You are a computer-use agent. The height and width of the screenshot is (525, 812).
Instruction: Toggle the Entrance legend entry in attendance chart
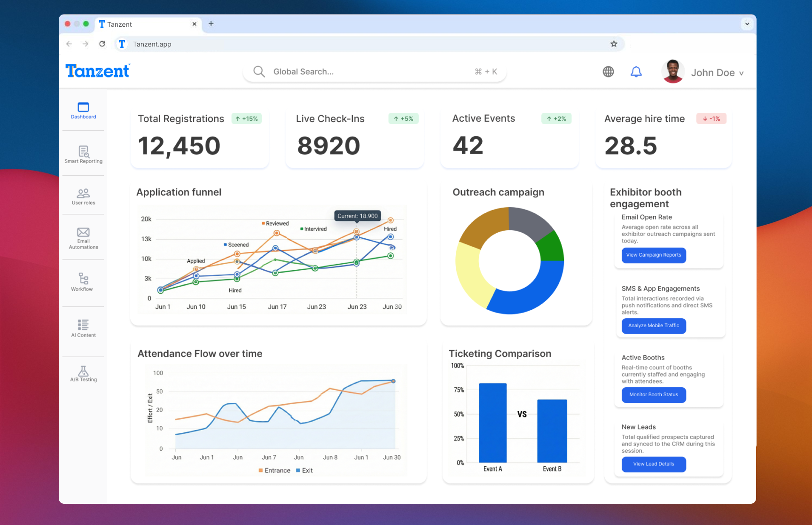click(274, 470)
